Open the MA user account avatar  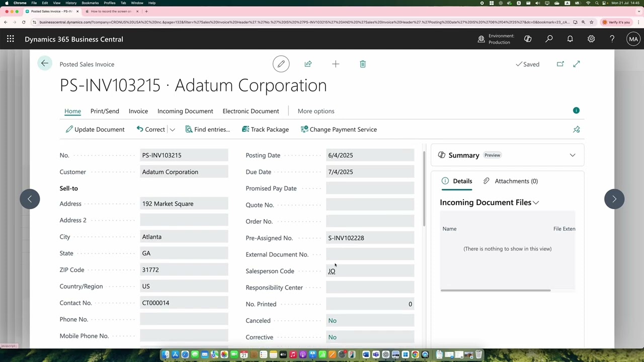coord(633,39)
